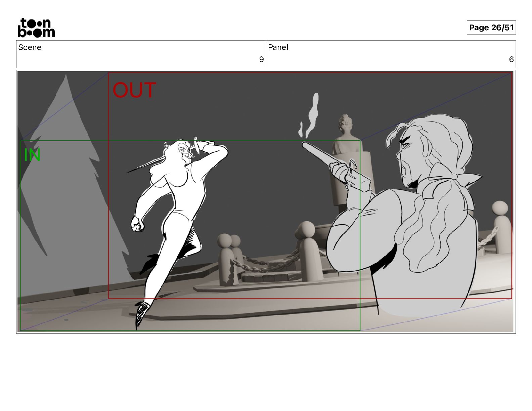
Task: Click the scene number 9
Action: coord(261,59)
